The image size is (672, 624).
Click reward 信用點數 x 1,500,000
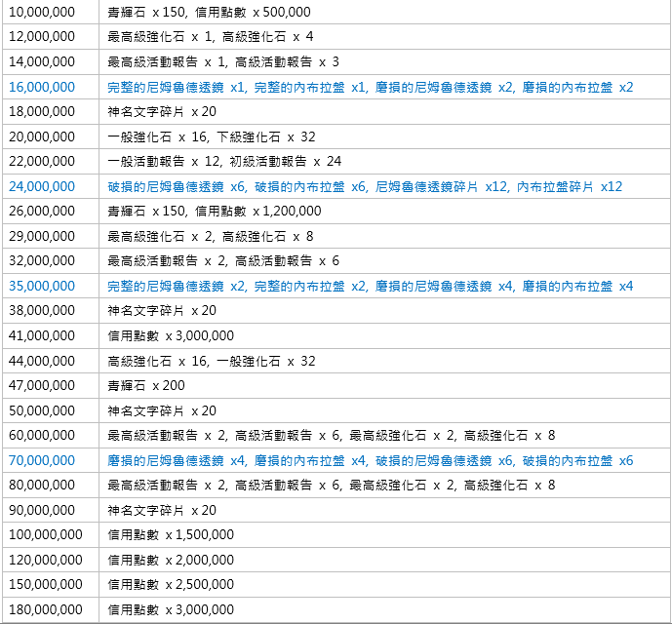171,534
